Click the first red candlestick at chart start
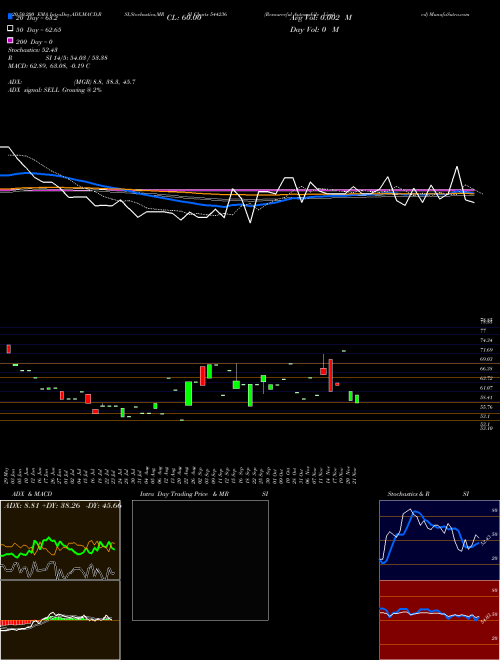The width and height of the screenshot is (500, 660). tap(8, 349)
